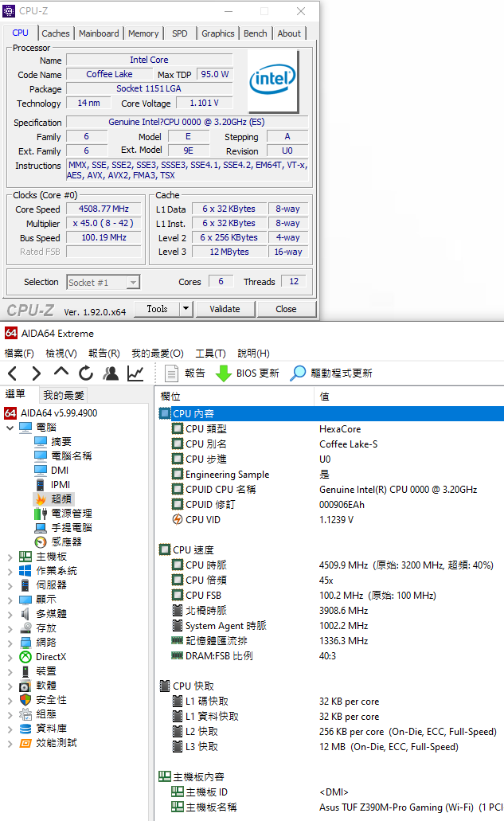Open the 報告(R) menu
This screenshot has width=504, height=821.
pos(104,354)
